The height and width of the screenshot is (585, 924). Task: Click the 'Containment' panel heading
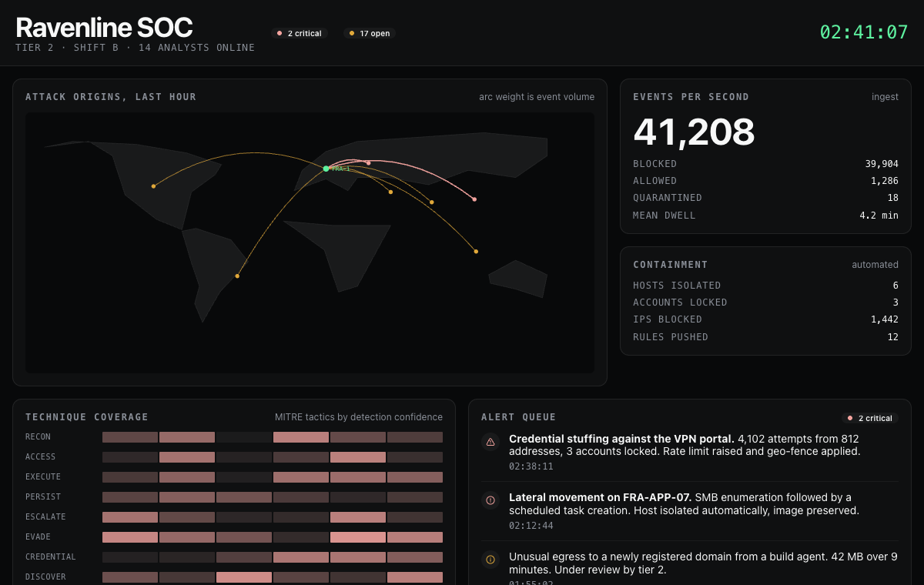pyautogui.click(x=671, y=265)
